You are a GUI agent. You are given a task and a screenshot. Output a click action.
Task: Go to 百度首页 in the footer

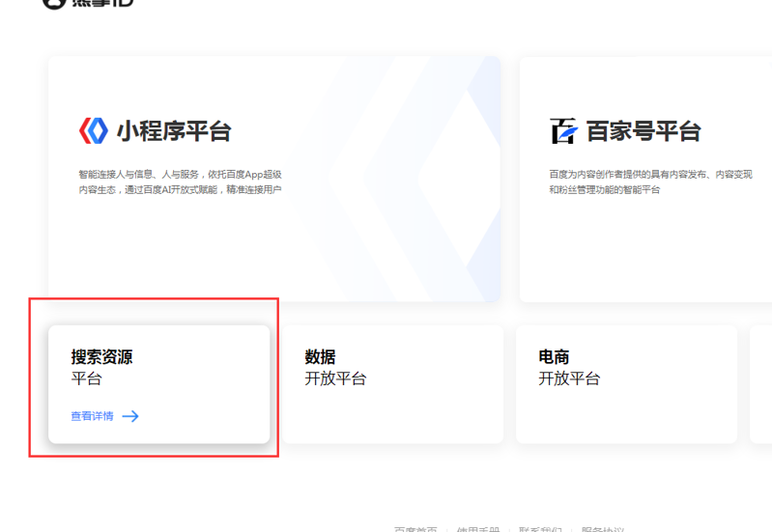tap(415, 529)
